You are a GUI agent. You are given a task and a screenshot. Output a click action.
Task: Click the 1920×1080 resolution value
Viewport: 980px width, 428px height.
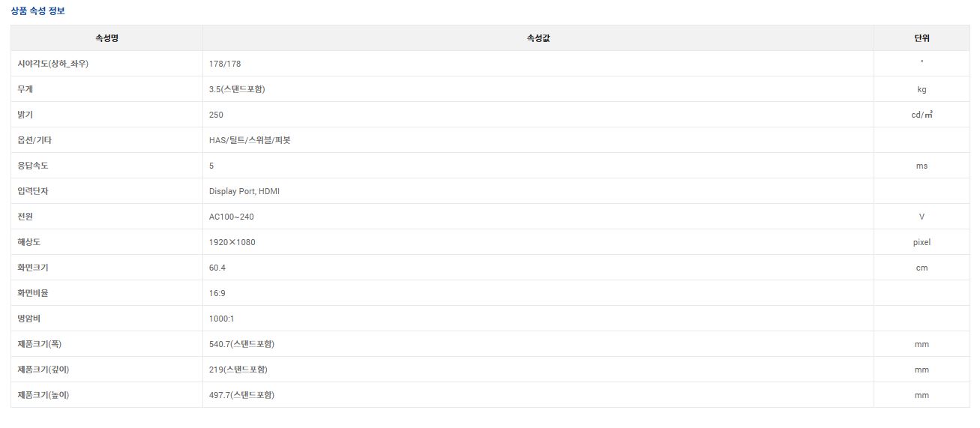232,242
